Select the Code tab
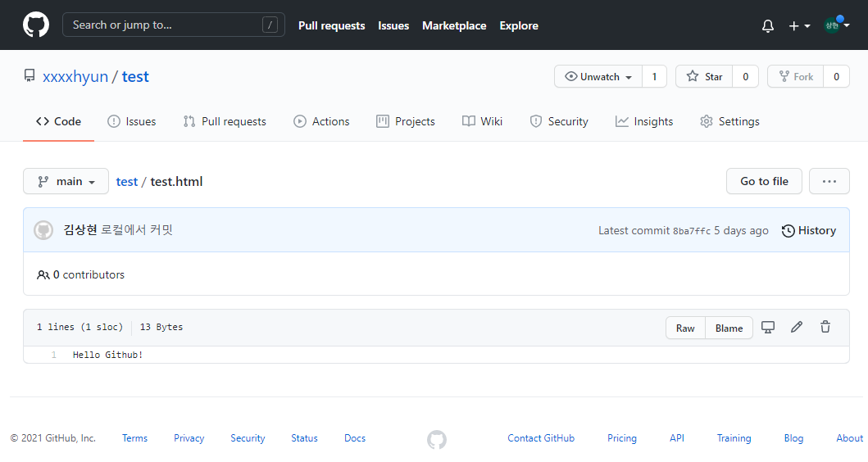Screen dimensions: 868x462 pyautogui.click(x=59, y=121)
